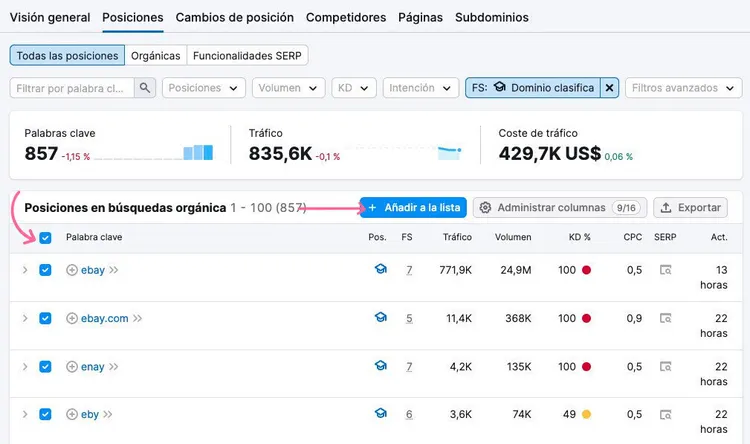Click the double-arrow icon next to ebay.com
The image size is (750, 444).
[137, 318]
